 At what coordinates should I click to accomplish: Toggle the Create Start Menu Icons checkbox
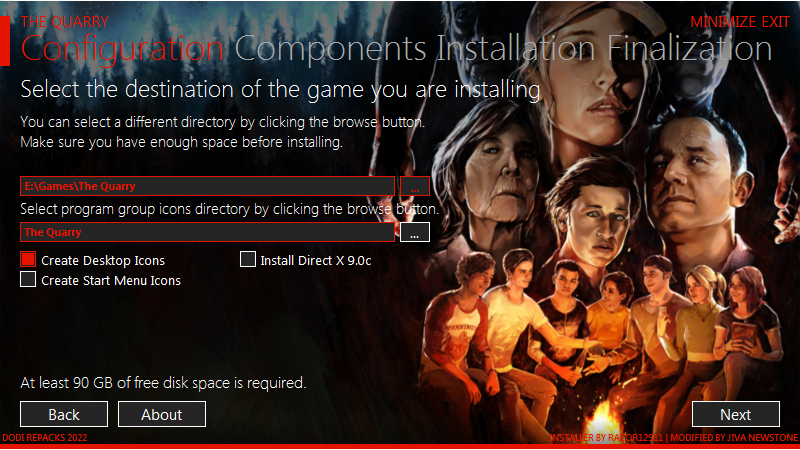[x=28, y=281]
